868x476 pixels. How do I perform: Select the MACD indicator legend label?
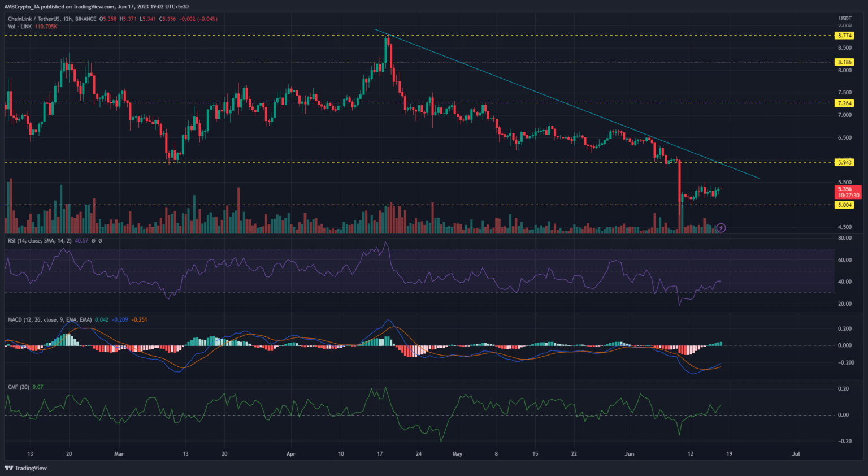click(x=50, y=320)
